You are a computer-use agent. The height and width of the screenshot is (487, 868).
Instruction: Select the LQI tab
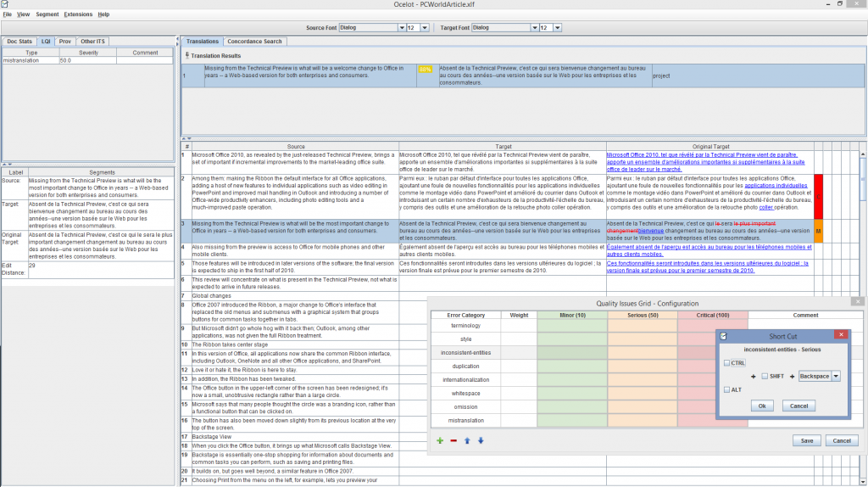46,42
